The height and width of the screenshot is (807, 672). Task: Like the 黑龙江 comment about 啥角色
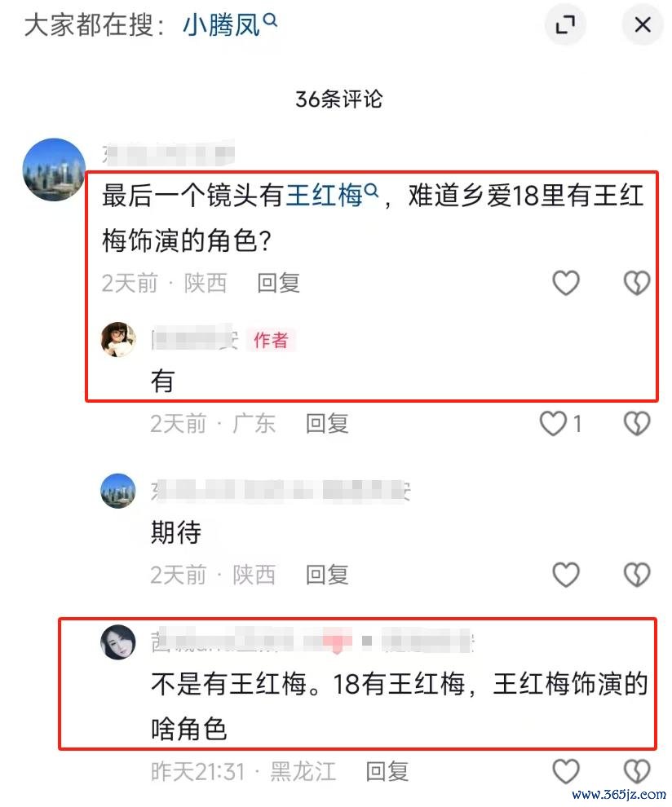(x=566, y=771)
